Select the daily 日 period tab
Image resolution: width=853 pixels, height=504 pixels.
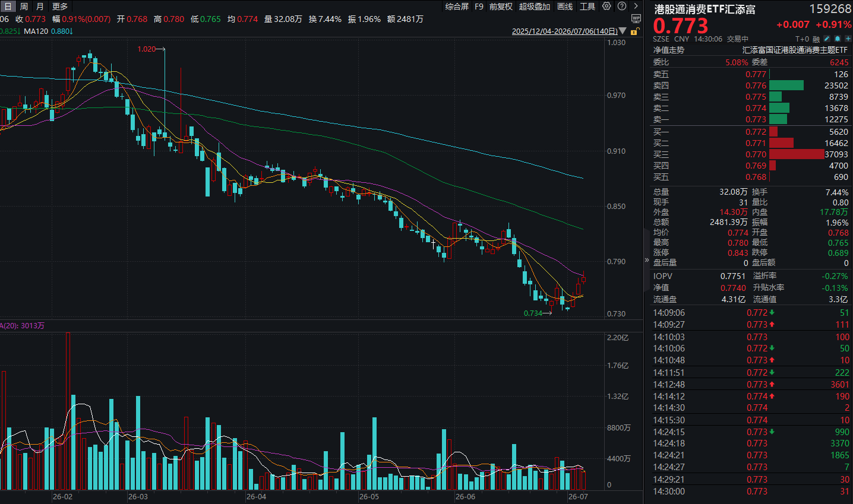tap(8, 6)
